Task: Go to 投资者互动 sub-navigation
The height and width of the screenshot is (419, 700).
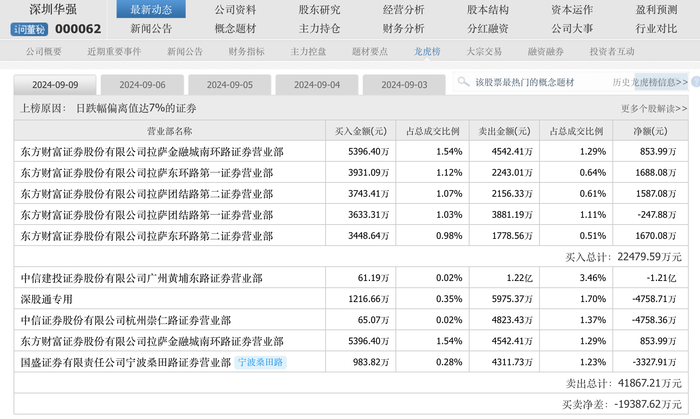Action: pyautogui.click(x=612, y=52)
